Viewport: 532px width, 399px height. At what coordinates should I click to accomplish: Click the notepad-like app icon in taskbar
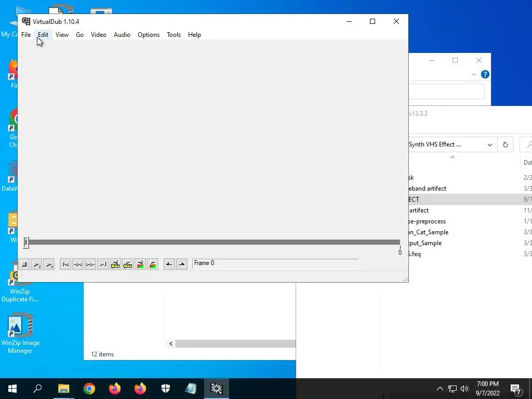tap(191, 389)
